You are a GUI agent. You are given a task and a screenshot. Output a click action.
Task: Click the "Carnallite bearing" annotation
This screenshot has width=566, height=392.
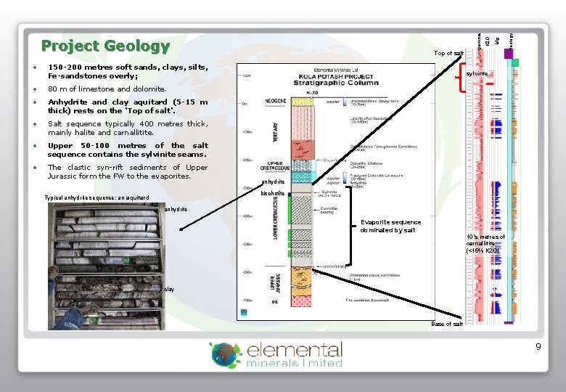coord(329,211)
